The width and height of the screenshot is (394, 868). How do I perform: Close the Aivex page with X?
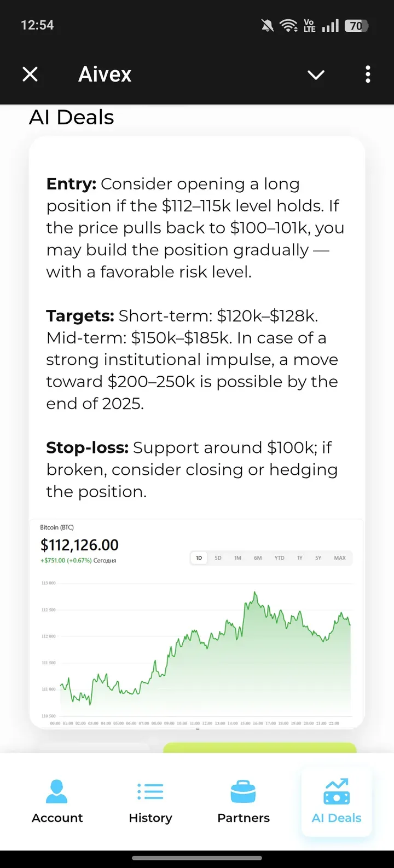[x=30, y=74]
